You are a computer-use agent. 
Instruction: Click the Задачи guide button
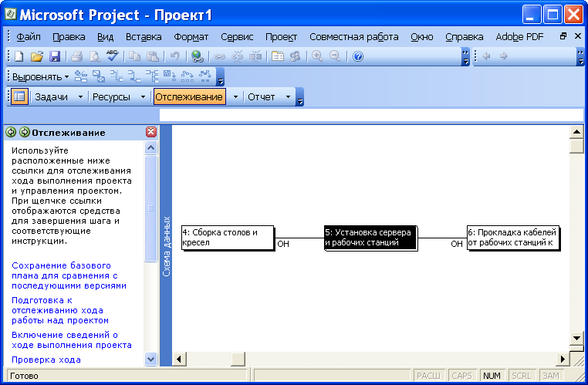(x=52, y=96)
